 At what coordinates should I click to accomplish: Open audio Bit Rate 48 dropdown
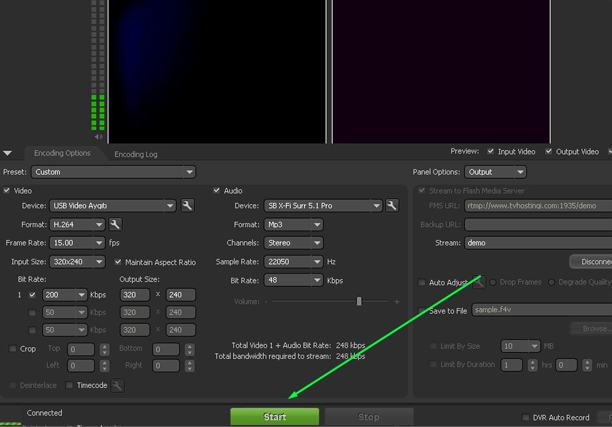(x=294, y=280)
